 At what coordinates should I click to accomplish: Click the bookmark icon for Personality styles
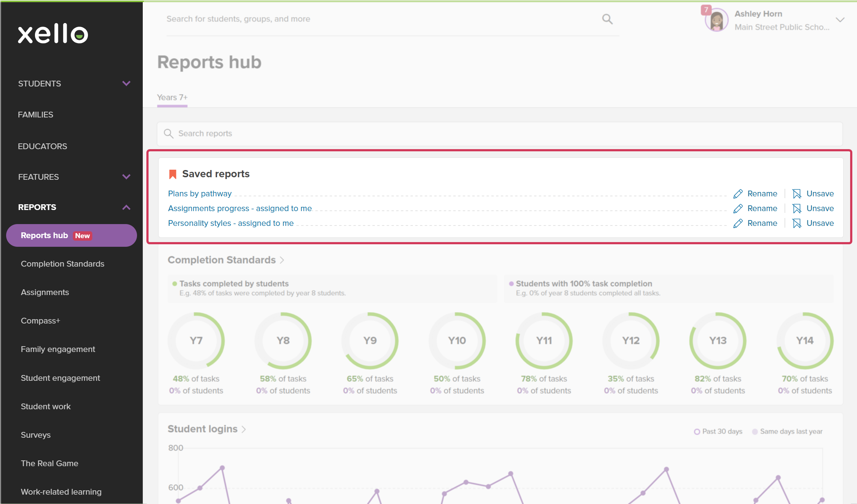pyautogui.click(x=797, y=223)
